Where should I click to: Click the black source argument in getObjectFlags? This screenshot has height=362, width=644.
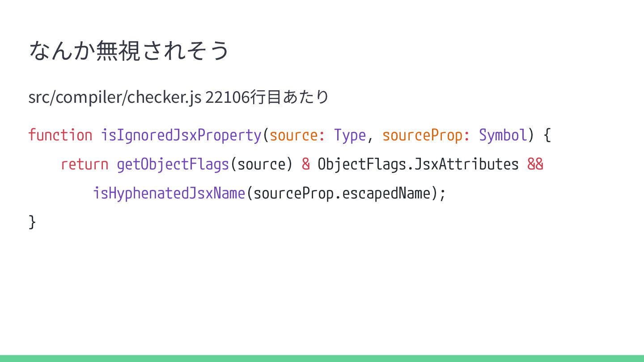point(261,164)
